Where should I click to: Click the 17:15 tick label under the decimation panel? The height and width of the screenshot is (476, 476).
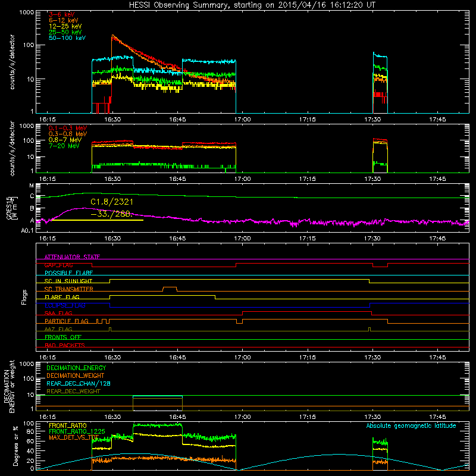coord(308,417)
